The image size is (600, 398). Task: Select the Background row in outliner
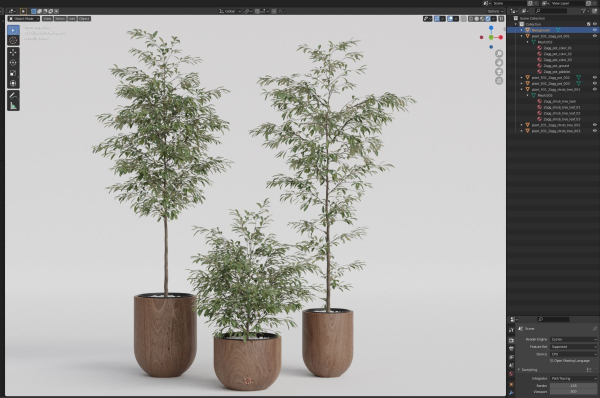[x=553, y=30]
